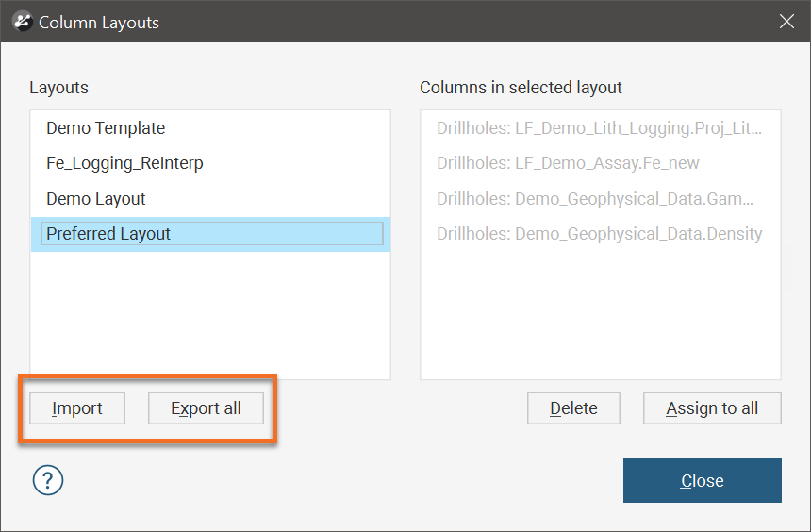This screenshot has height=532, width=811.
Task: Delete the selected layout
Action: coord(573,408)
